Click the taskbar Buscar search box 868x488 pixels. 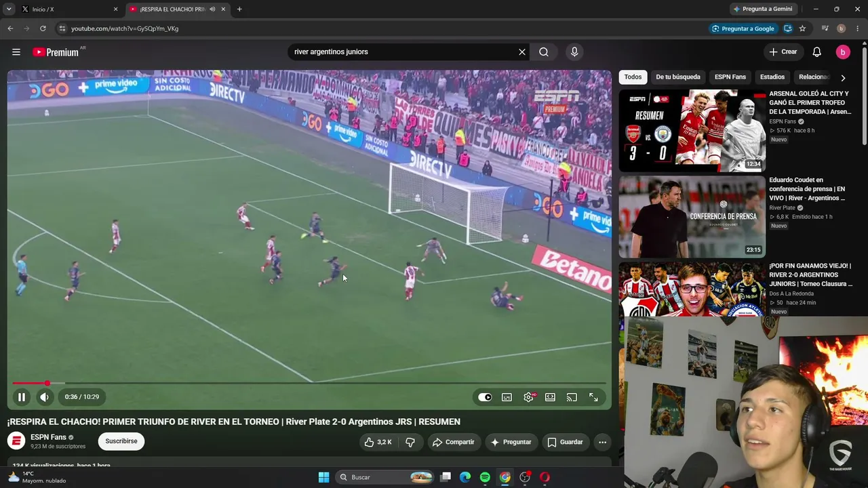(x=385, y=477)
